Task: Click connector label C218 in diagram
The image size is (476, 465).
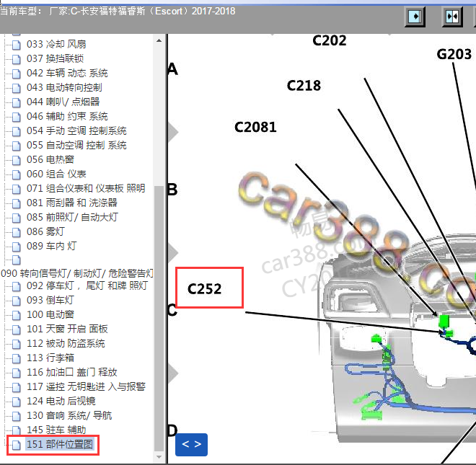Action: [304, 86]
